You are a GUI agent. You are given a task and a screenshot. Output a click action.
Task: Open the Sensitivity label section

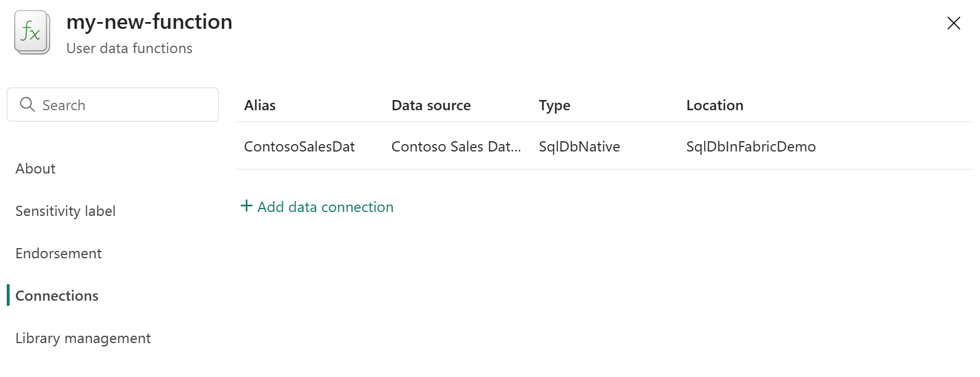66,211
